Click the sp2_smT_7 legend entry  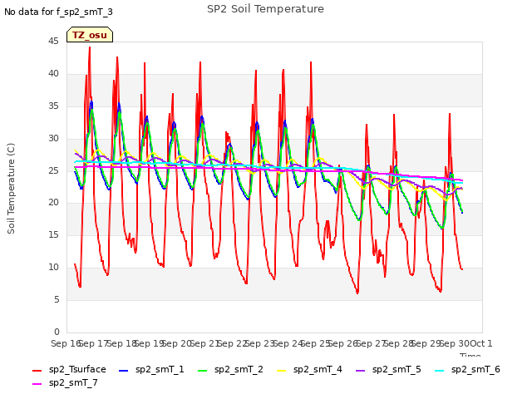click(x=65, y=382)
